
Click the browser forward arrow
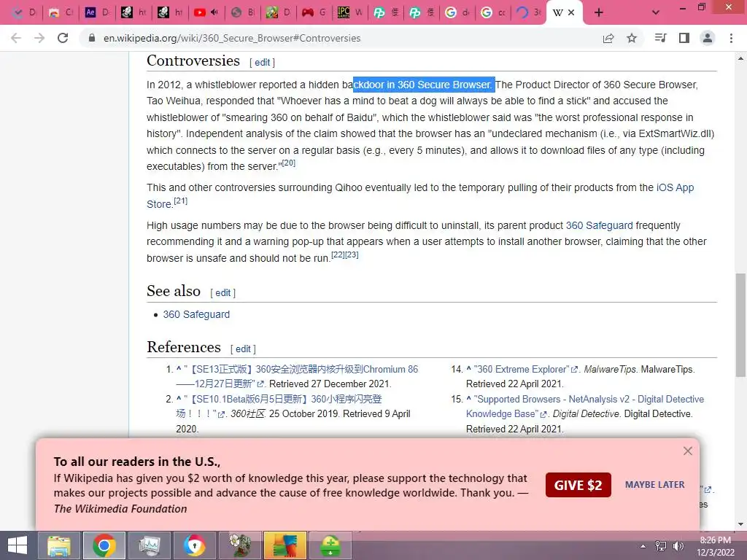click(39, 38)
